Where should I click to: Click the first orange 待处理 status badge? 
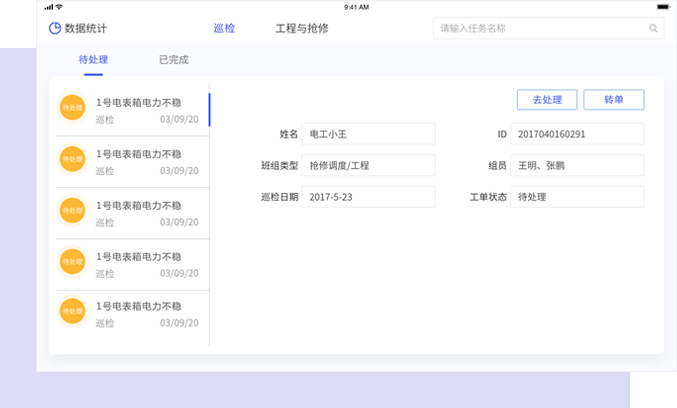pyautogui.click(x=72, y=108)
